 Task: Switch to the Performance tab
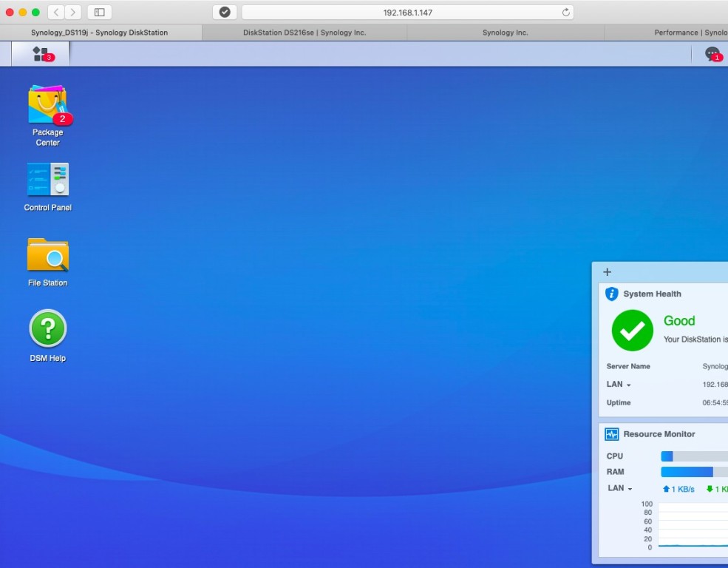point(666,33)
